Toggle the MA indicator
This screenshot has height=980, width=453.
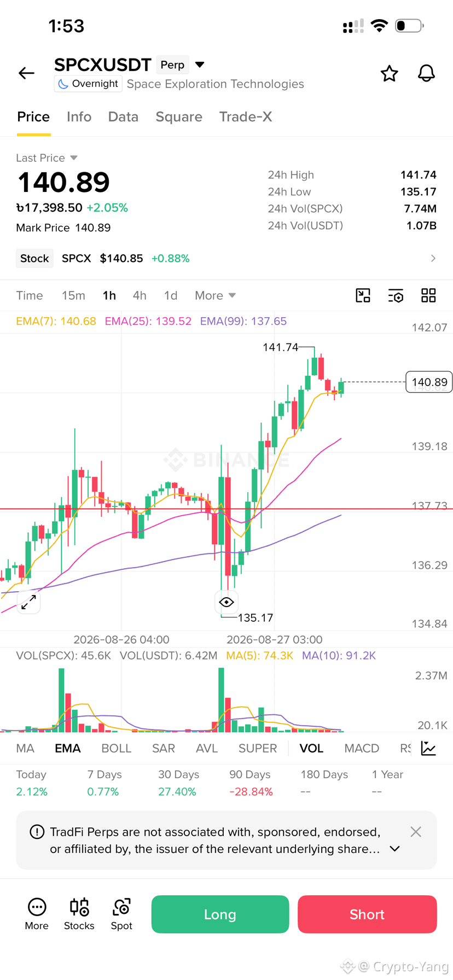click(x=25, y=748)
